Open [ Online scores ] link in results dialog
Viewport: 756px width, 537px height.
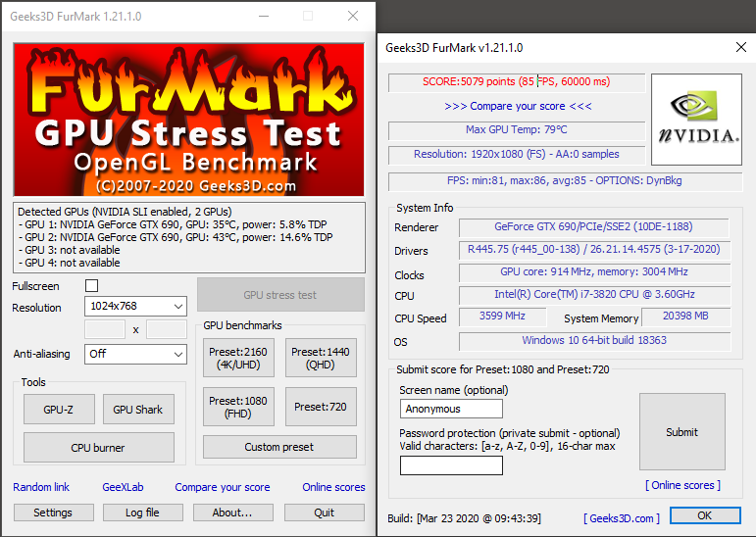[682, 485]
